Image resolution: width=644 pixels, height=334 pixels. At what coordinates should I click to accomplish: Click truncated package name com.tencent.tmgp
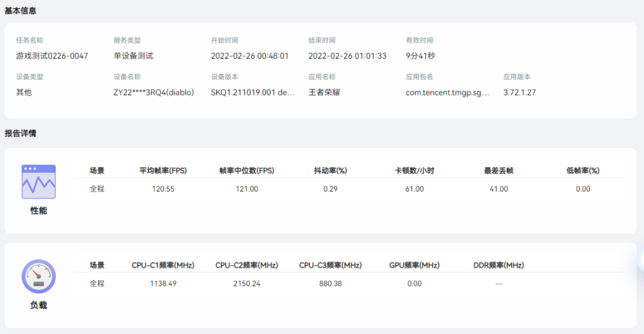pos(448,93)
